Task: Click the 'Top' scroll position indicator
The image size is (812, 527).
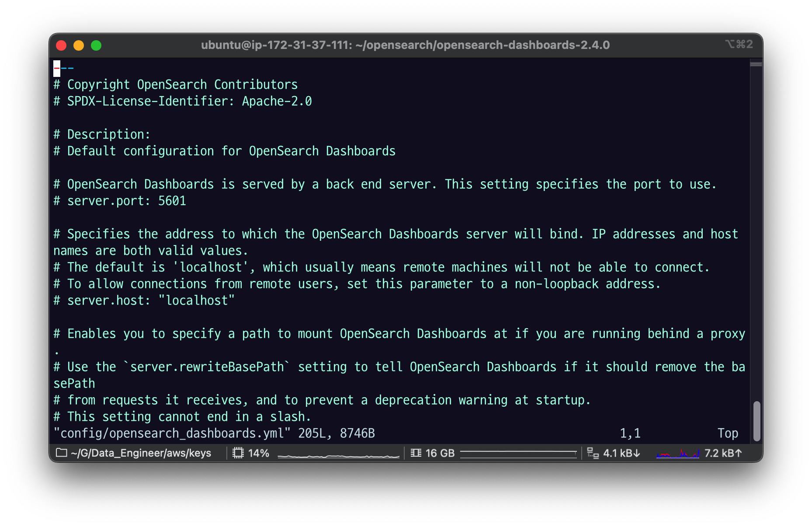Action: (728, 433)
